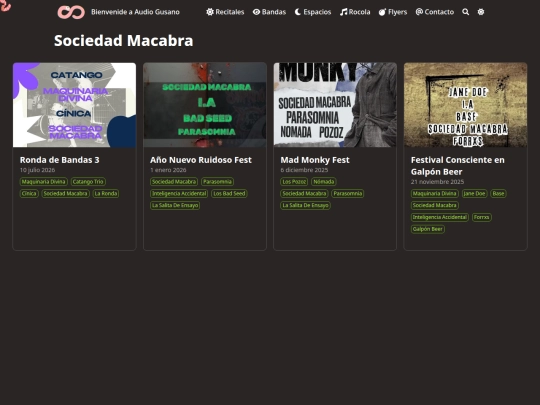Screen dimensions: 540x405
Task: Select Parasomnia tag in Mad Monky Fest
Action: 348,194
